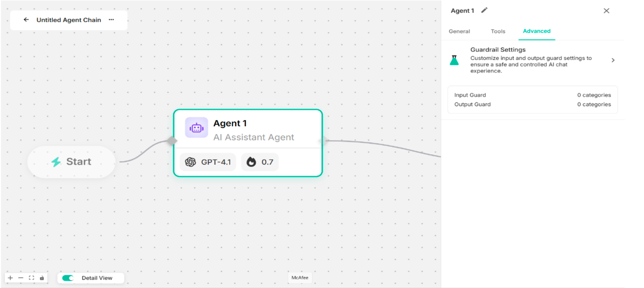
Task: Switch to the General tab
Action: click(459, 31)
